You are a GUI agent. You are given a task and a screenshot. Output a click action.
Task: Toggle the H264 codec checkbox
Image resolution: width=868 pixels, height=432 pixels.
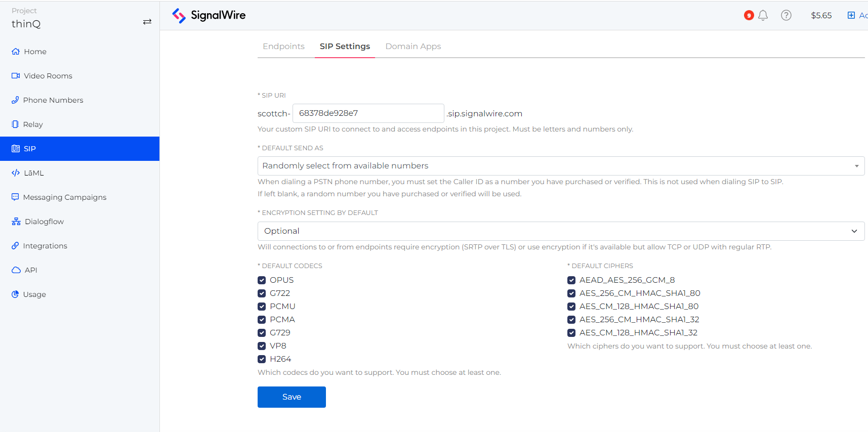(x=262, y=359)
